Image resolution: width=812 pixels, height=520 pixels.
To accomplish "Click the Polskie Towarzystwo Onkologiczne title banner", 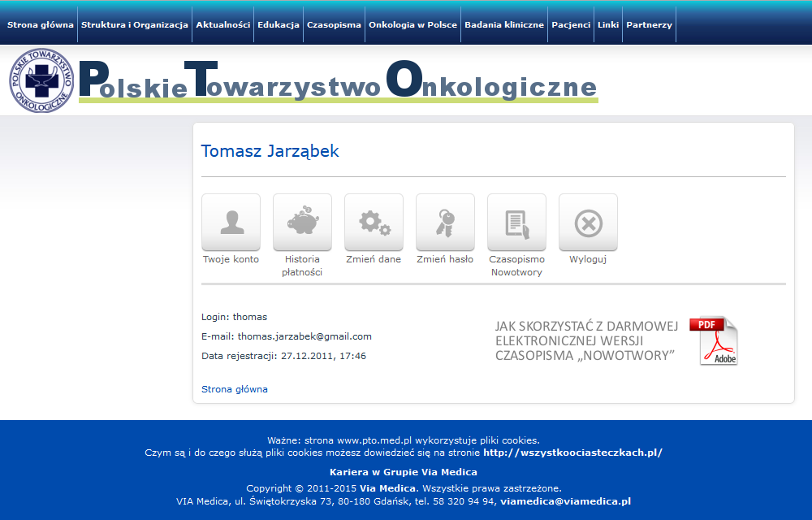I will coord(338,80).
